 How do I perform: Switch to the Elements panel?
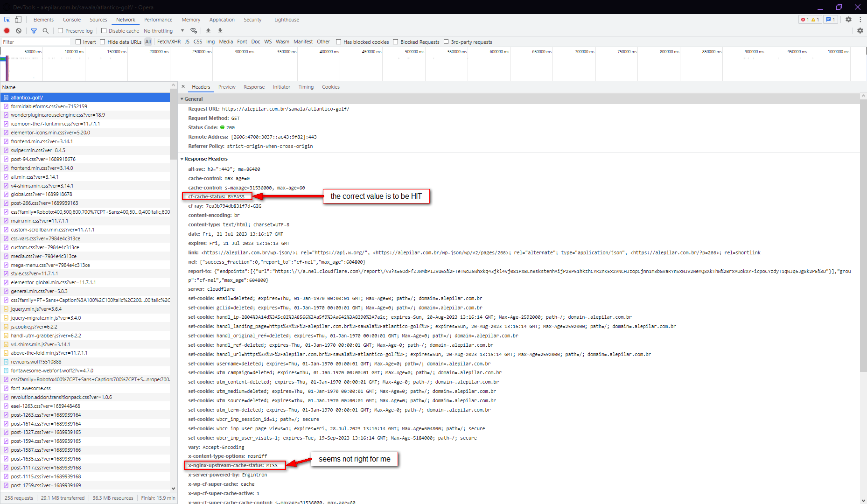[43, 20]
